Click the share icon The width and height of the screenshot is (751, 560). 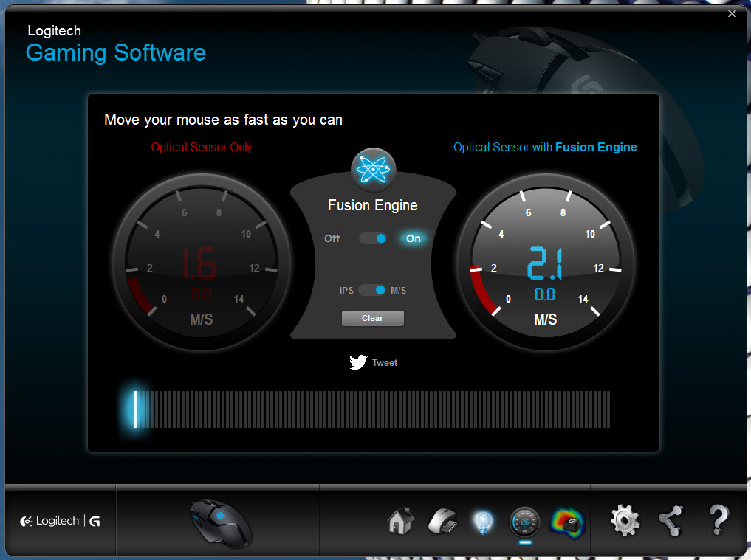[x=671, y=521]
